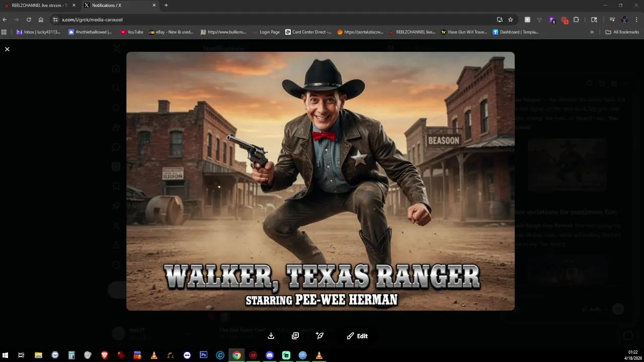Image resolution: width=644 pixels, height=362 pixels.
Task: Open the Chrome profile avatar menu
Action: click(624, 20)
